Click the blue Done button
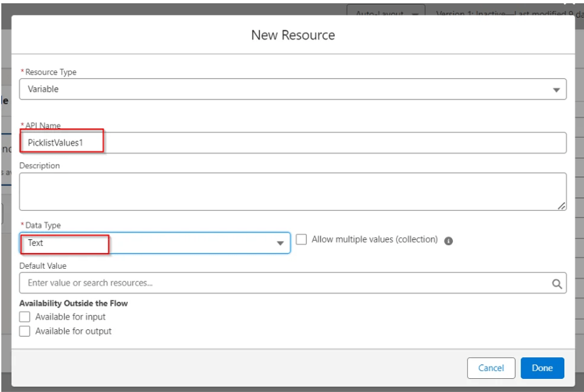 (x=542, y=368)
